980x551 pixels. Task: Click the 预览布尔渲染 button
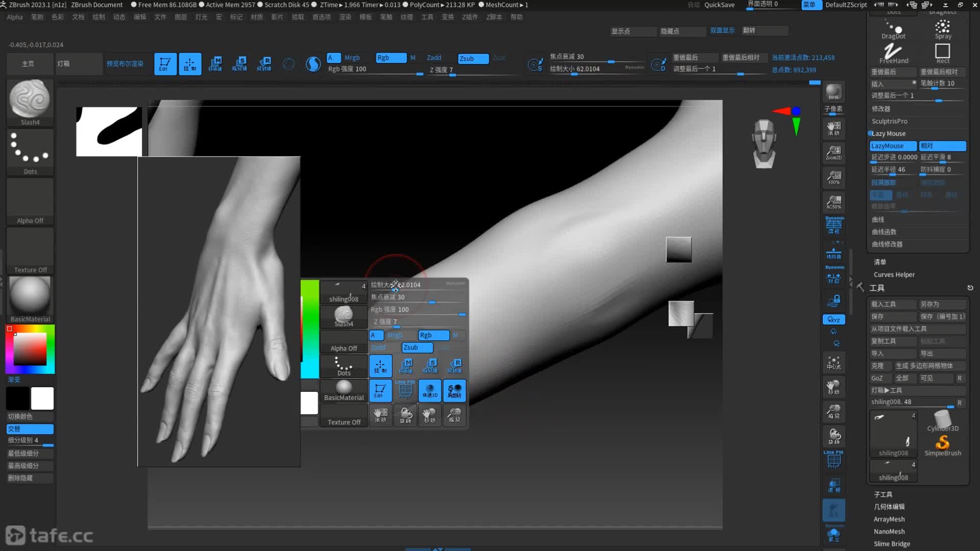click(x=125, y=64)
